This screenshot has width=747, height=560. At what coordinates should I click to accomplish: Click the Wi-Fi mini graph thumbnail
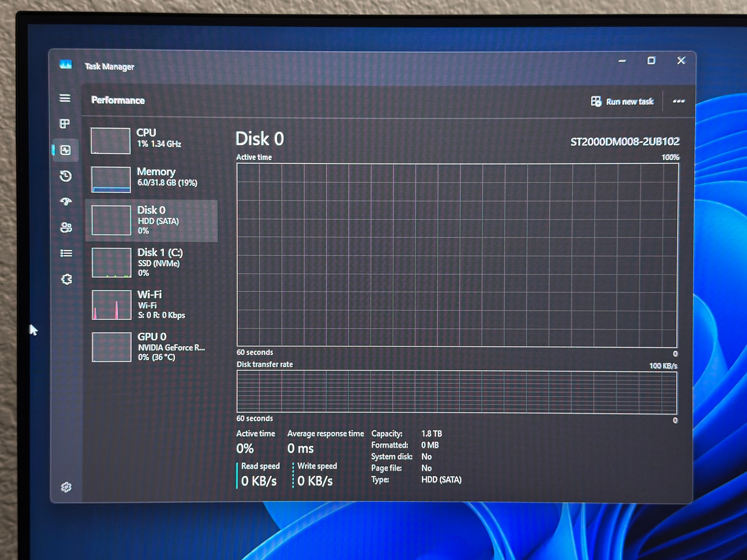(x=112, y=305)
